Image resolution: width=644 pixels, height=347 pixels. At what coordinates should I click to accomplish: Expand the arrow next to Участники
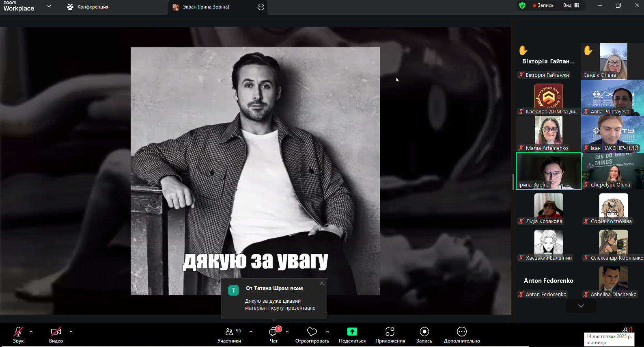pos(251,332)
